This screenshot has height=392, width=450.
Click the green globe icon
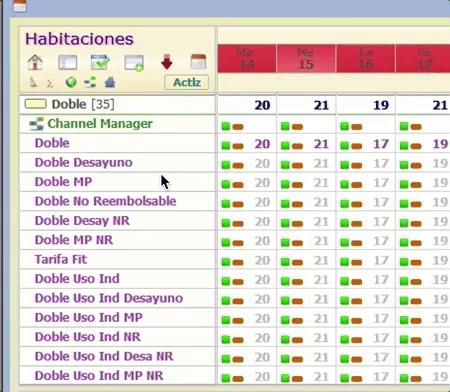(71, 82)
